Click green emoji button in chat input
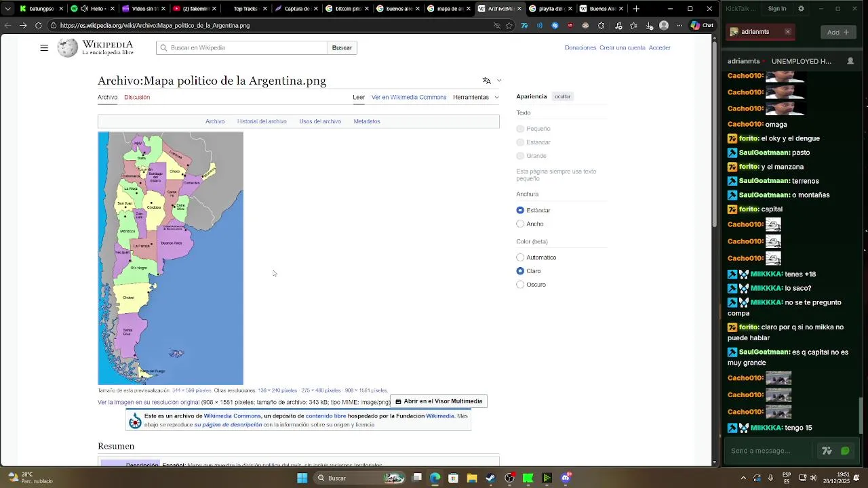The height and width of the screenshot is (488, 868). (845, 451)
